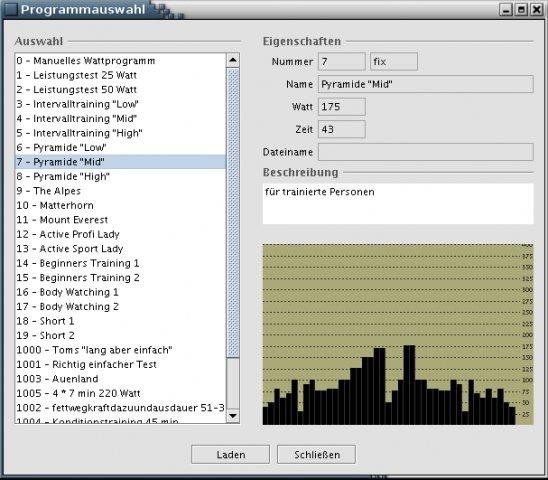Click the vertical scrollbar thumb in Auswahl list
The image size is (548, 480).
(233, 213)
